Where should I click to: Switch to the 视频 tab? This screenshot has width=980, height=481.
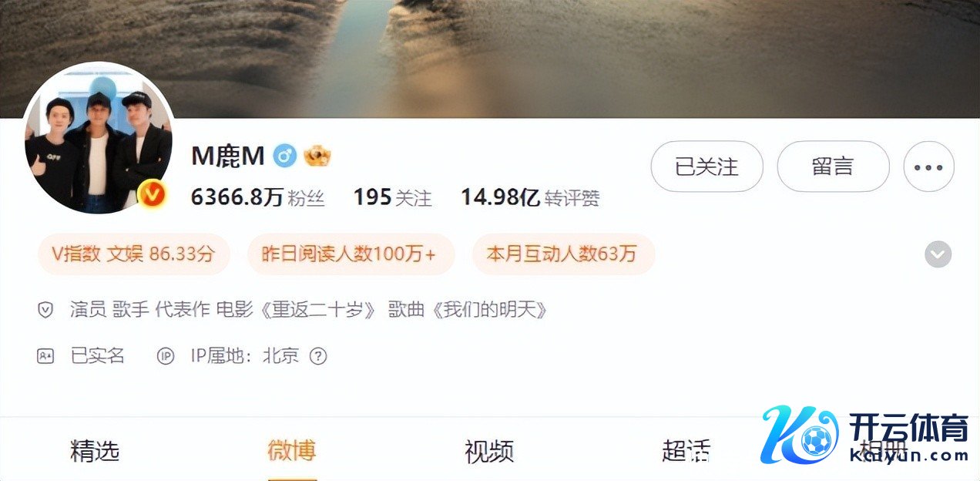click(x=489, y=451)
